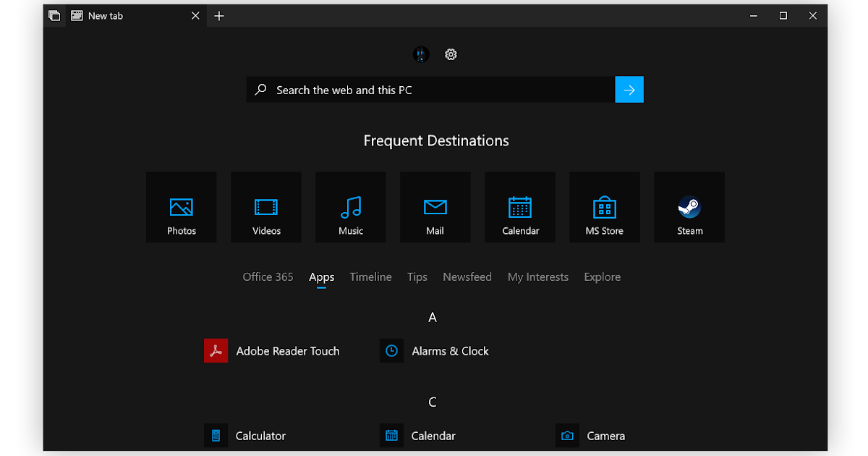Launch Videos from Frequent Destinations
Screen dimensions: 868x456
click(x=265, y=207)
